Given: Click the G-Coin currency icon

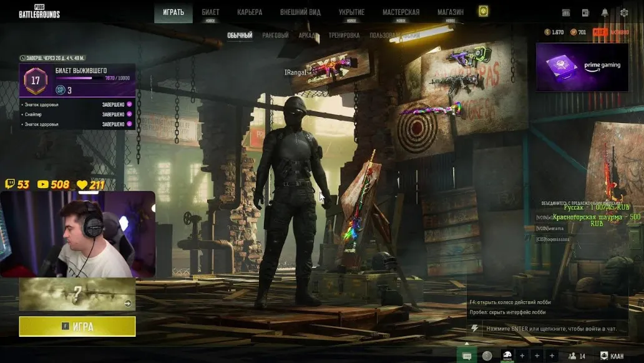Looking at the screenshot, I should coord(547,32).
